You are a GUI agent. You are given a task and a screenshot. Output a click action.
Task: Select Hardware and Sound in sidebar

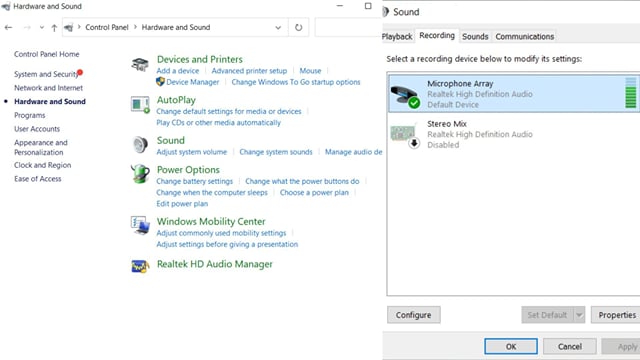[50, 101]
